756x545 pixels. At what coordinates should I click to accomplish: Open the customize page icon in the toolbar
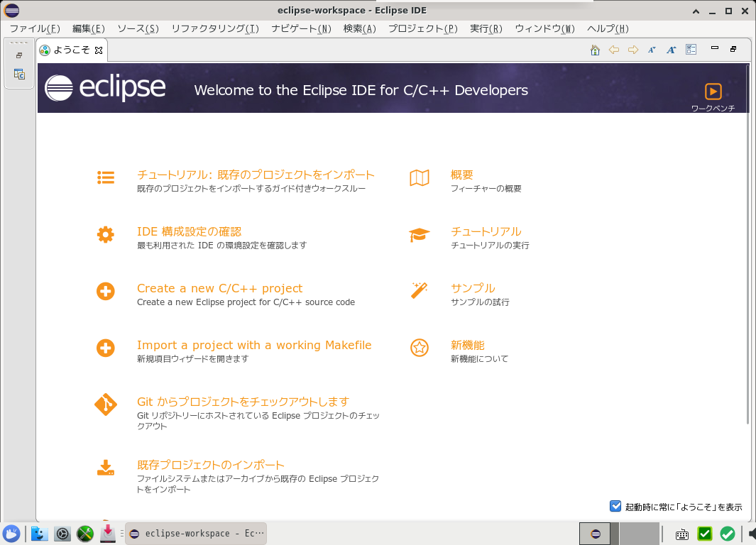point(691,50)
